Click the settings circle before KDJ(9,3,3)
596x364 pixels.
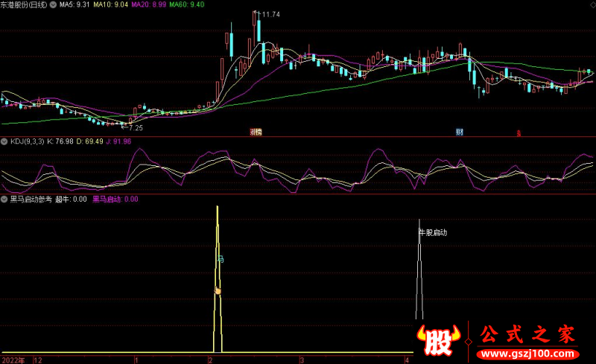[4, 141]
